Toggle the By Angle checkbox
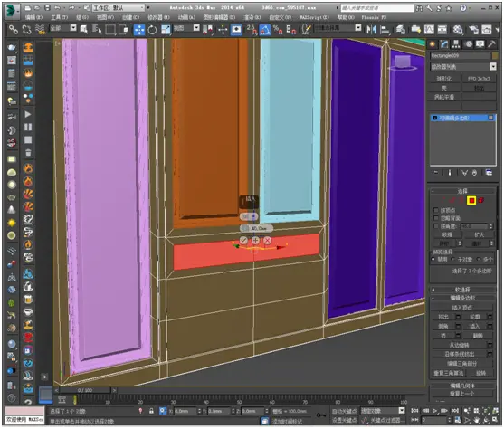 [x=436, y=226]
